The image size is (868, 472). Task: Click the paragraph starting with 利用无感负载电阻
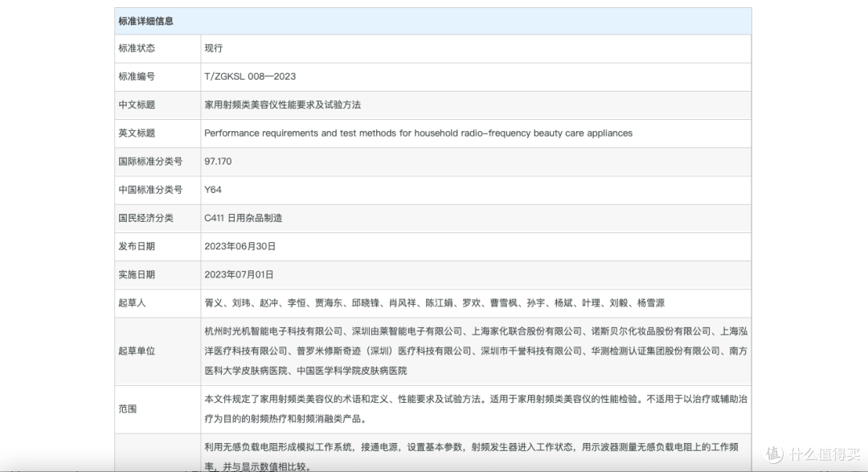(472, 457)
